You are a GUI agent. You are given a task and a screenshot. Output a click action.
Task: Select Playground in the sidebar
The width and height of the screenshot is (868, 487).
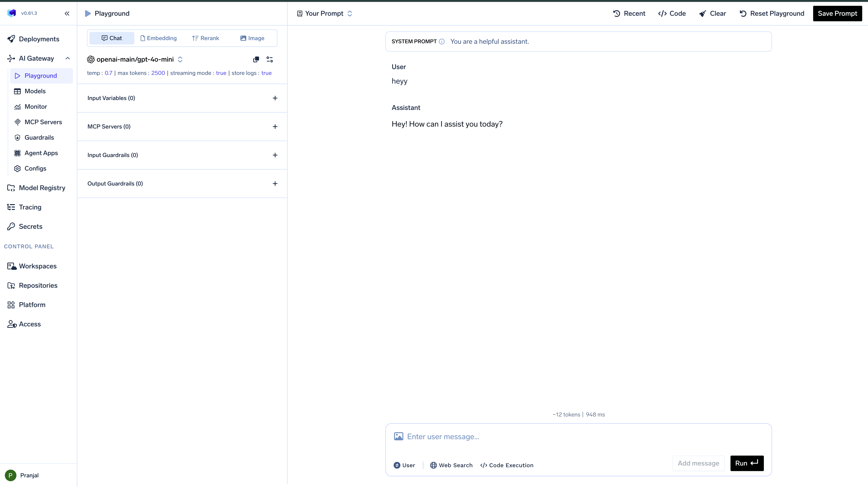tap(42, 76)
